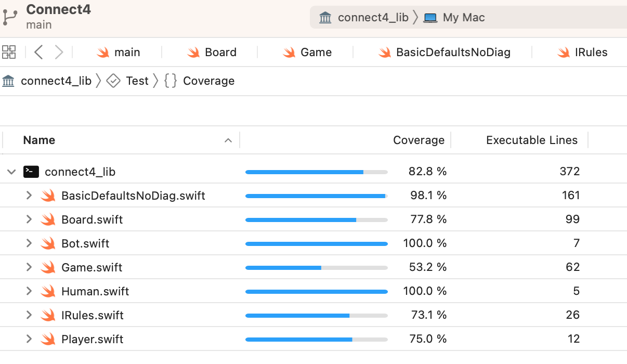Click the Human.swift coverage bar
Image resolution: width=627 pixels, height=364 pixels.
317,291
